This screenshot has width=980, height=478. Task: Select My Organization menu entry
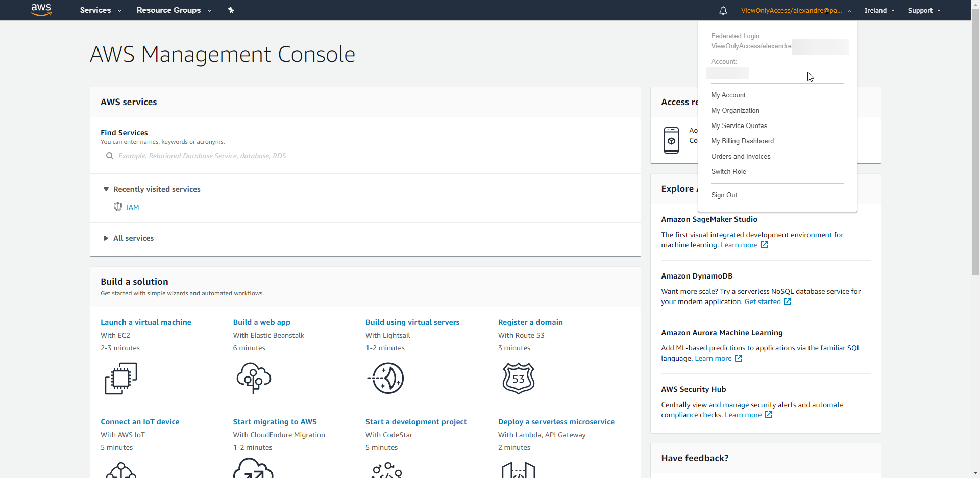point(735,111)
